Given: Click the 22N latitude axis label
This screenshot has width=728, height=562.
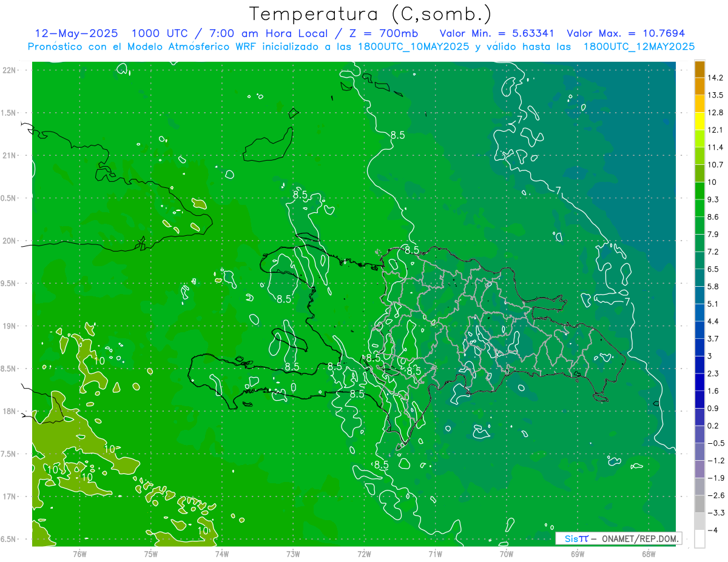Looking at the screenshot, I should point(10,70).
